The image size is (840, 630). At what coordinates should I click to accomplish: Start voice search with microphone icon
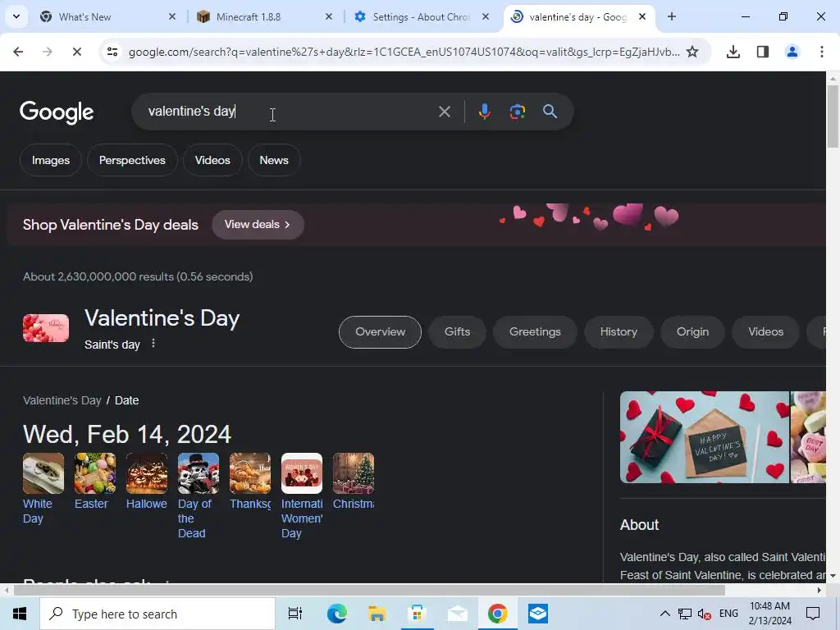[x=484, y=112]
